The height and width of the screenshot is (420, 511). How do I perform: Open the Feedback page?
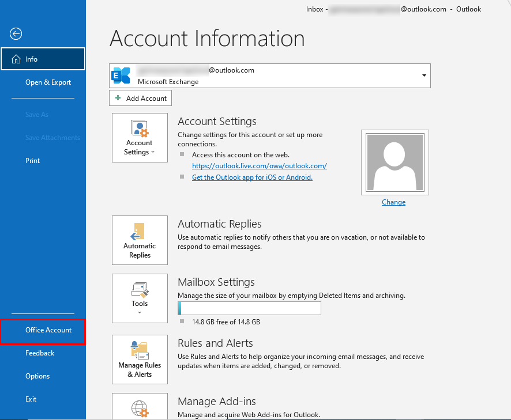click(x=40, y=353)
